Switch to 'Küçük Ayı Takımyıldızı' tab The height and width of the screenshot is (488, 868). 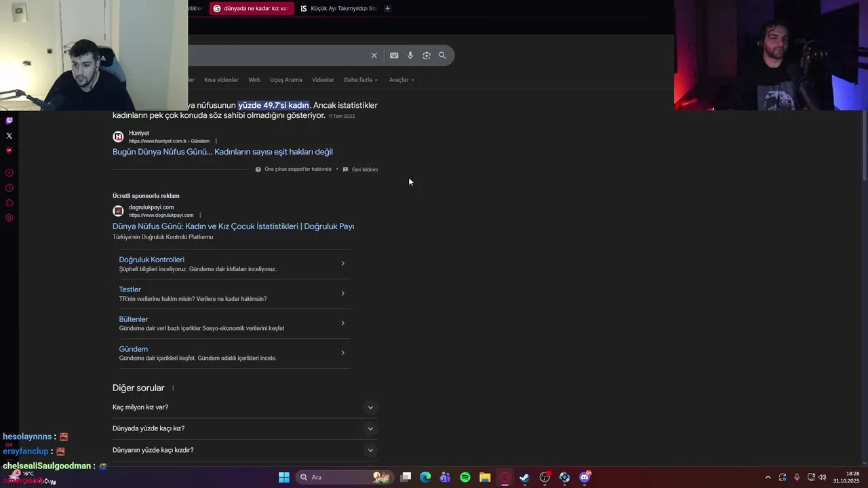tap(338, 8)
